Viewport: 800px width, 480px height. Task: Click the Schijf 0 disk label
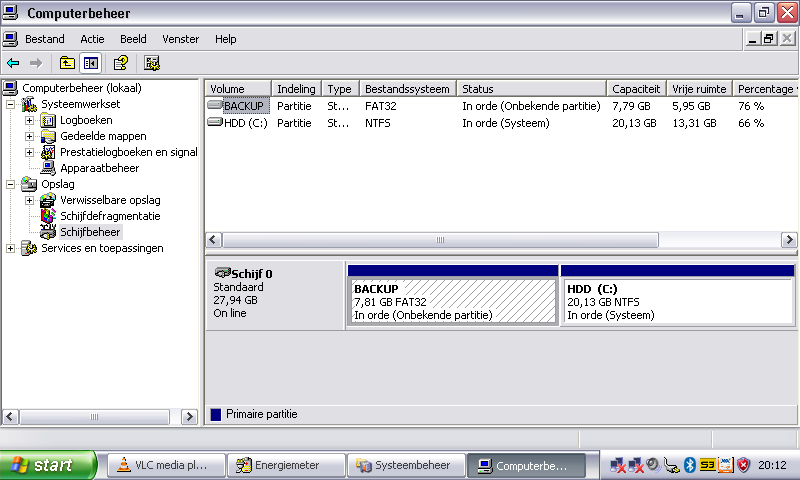coord(252,274)
